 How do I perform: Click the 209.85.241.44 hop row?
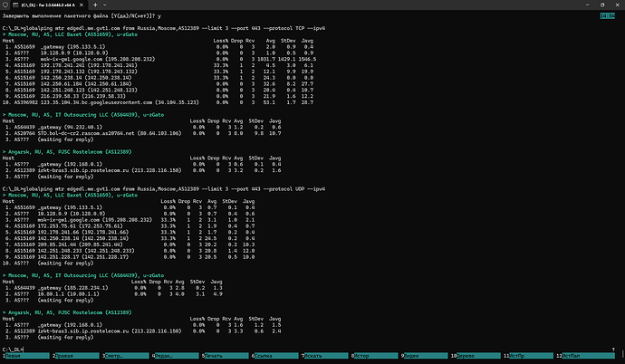click(129, 244)
